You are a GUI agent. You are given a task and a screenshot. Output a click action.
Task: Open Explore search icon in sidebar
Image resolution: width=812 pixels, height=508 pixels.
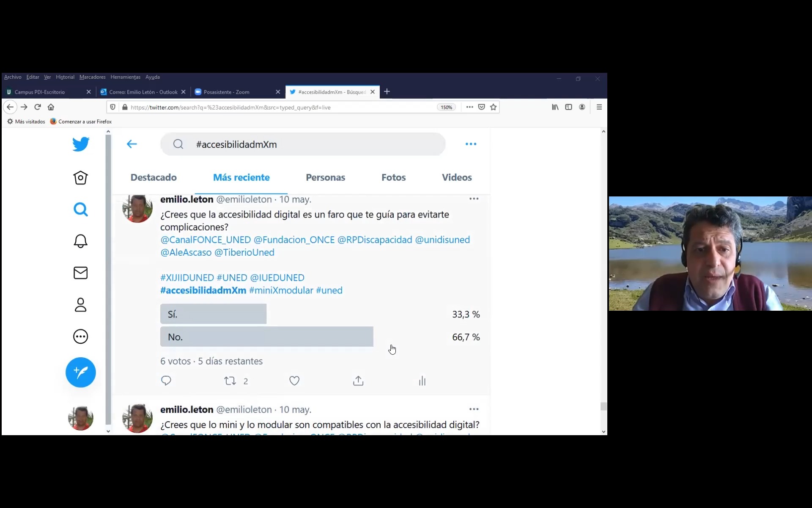coord(80,209)
